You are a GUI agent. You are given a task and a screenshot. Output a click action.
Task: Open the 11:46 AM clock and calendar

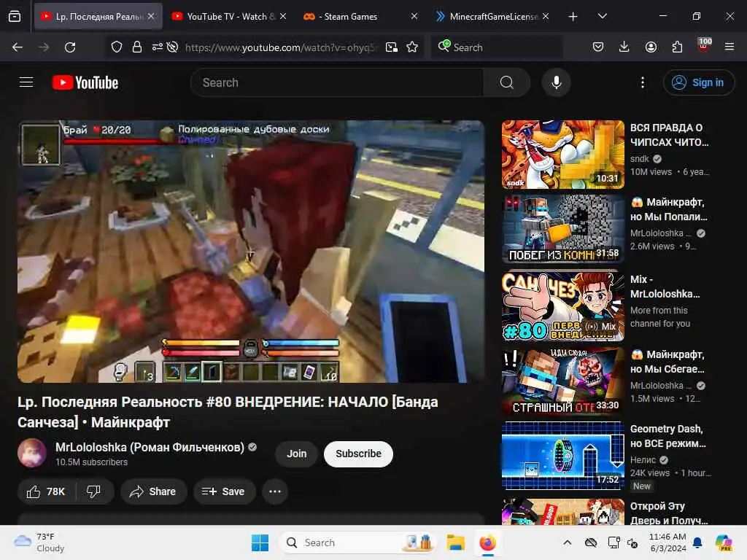pyautogui.click(x=668, y=542)
